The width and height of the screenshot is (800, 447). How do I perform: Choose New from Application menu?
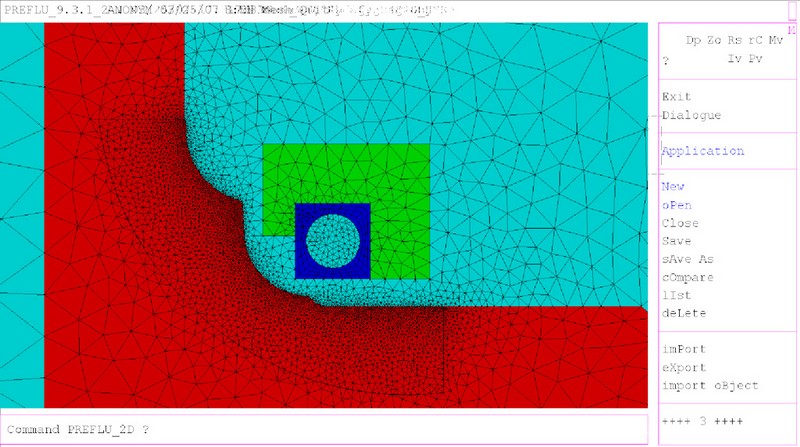coord(672,187)
